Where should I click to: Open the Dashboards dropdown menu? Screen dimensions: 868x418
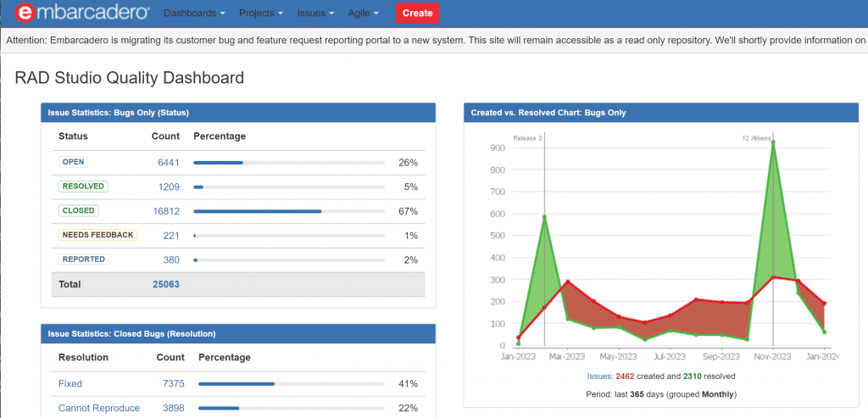(x=194, y=13)
